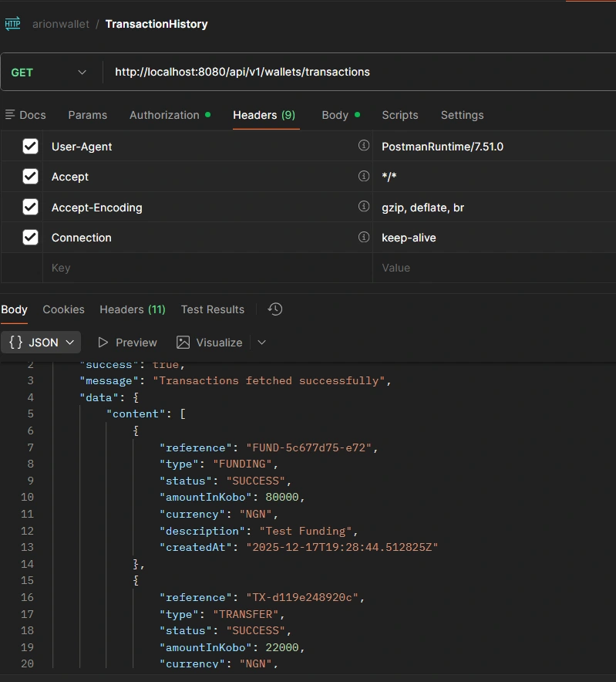
Task: Click the request URL field
Action: pyautogui.click(x=355, y=72)
